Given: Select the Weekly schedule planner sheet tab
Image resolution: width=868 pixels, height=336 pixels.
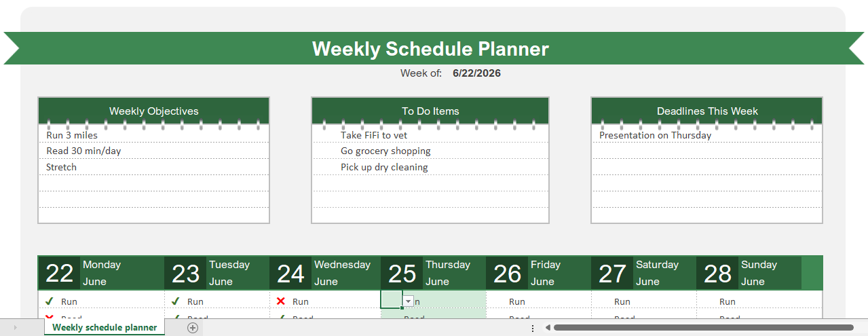Looking at the screenshot, I should pos(105,328).
